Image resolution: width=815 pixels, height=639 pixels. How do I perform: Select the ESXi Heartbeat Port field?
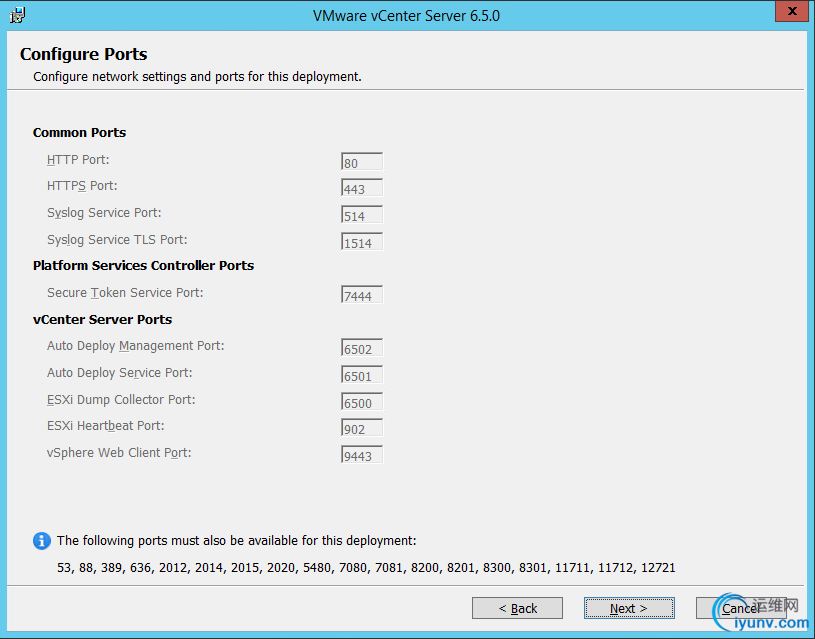coord(361,428)
